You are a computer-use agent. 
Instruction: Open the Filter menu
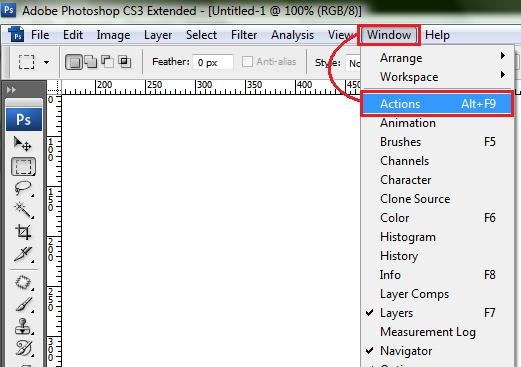244,35
